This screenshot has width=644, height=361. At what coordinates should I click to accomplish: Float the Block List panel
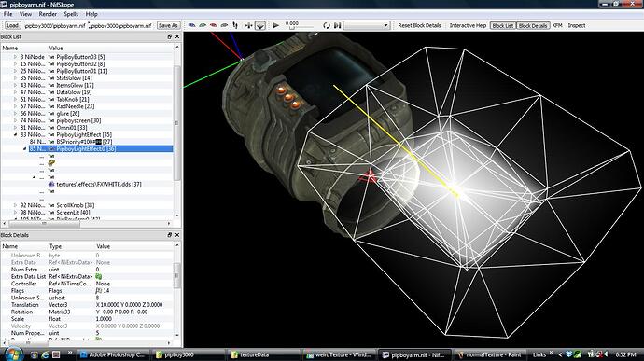170,36
